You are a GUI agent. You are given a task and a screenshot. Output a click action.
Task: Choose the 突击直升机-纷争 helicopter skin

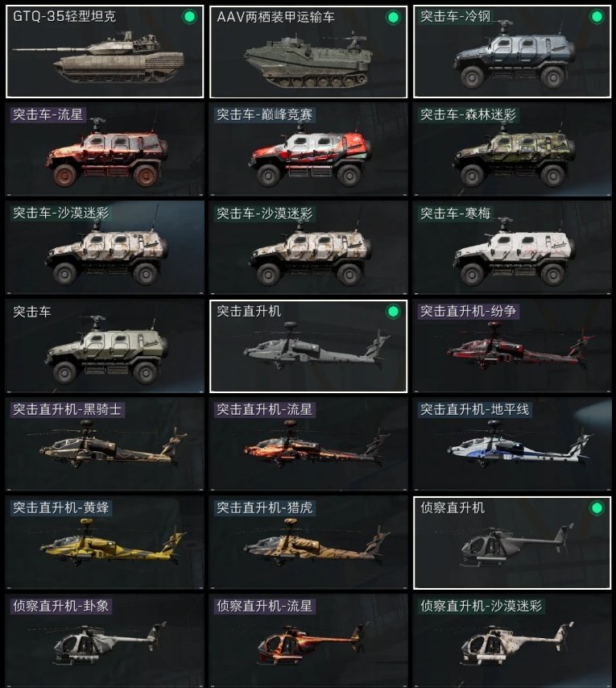point(512,346)
